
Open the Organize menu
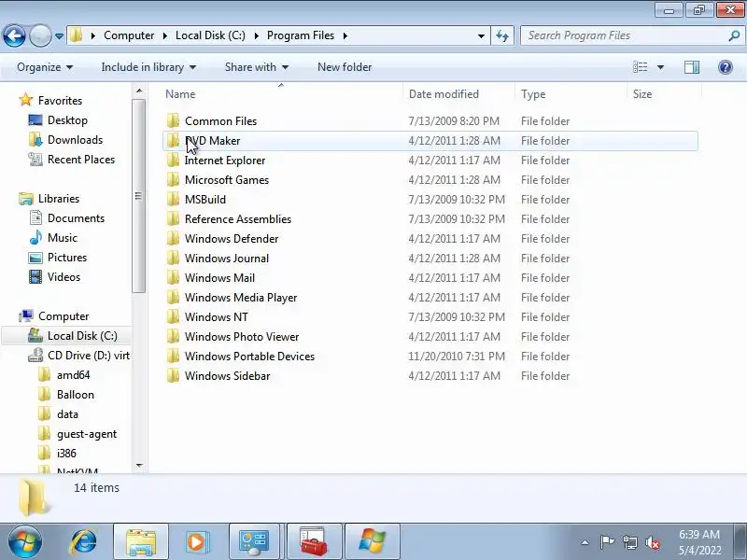(x=45, y=67)
